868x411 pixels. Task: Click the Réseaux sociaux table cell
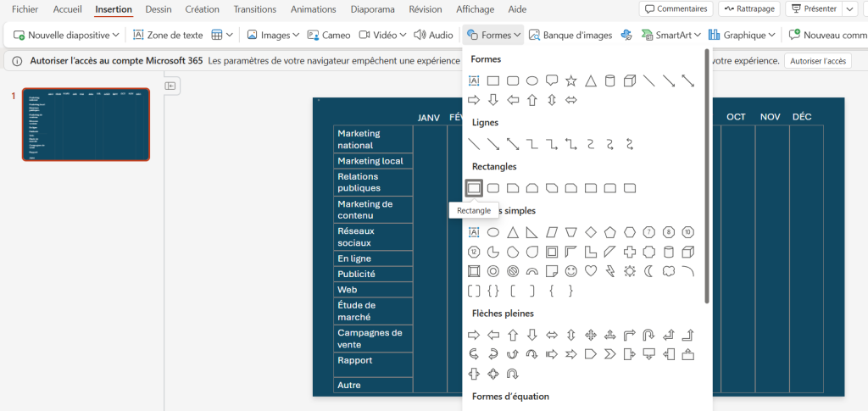(x=373, y=236)
